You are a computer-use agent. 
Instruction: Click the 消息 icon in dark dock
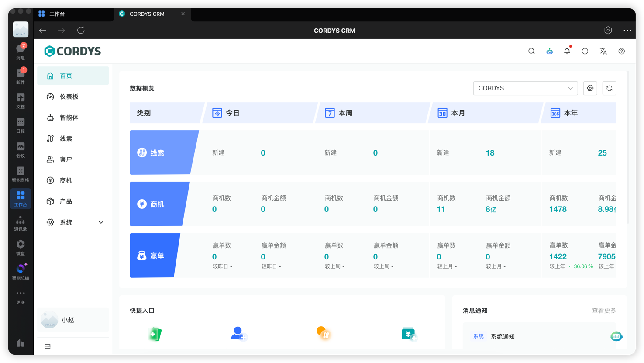tap(21, 49)
